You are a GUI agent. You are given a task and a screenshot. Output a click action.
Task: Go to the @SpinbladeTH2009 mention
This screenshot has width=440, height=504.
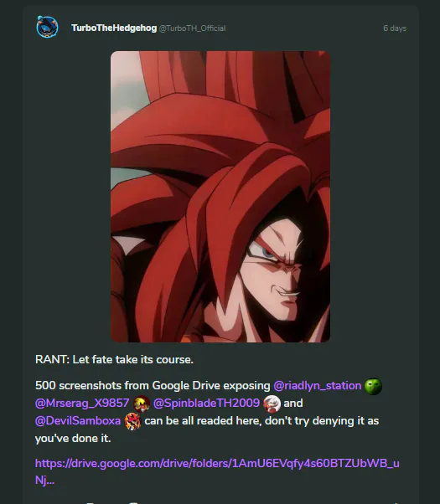click(206, 403)
